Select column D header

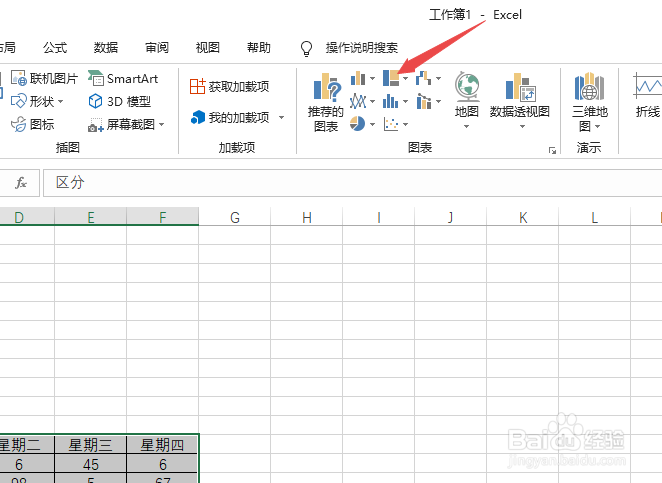click(x=27, y=217)
